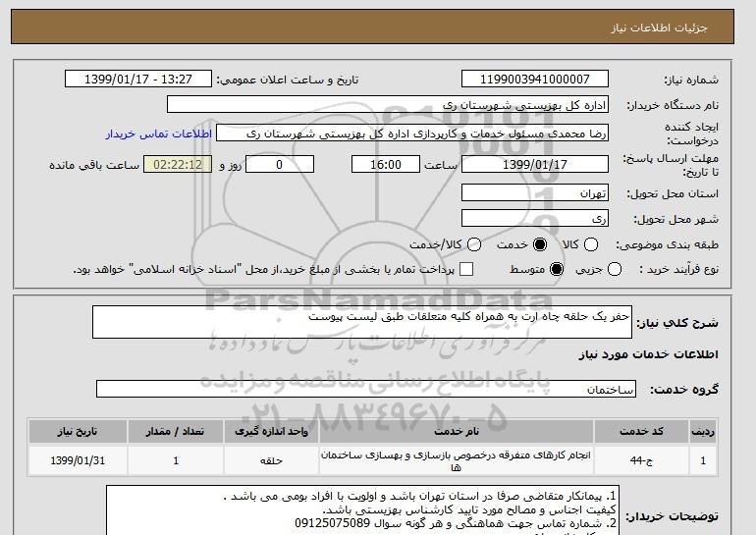Click the request creator field رضا محمدی
This screenshot has height=535, width=756.
point(412,134)
